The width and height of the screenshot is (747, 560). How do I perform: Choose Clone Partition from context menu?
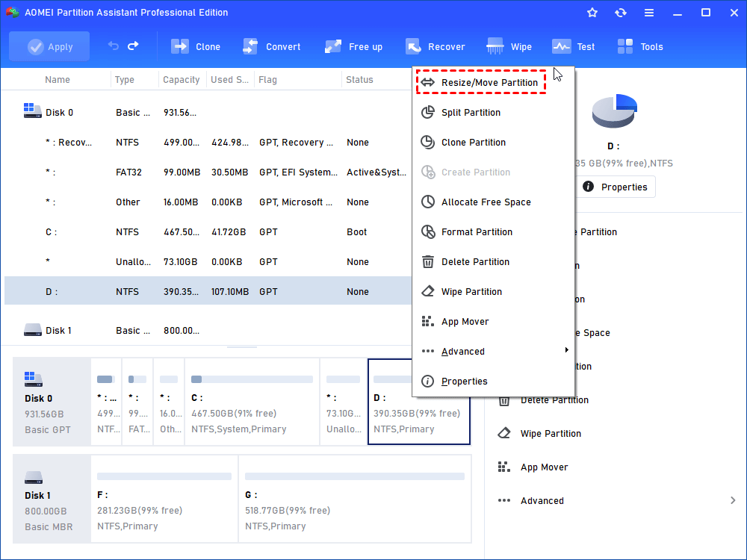click(493, 143)
